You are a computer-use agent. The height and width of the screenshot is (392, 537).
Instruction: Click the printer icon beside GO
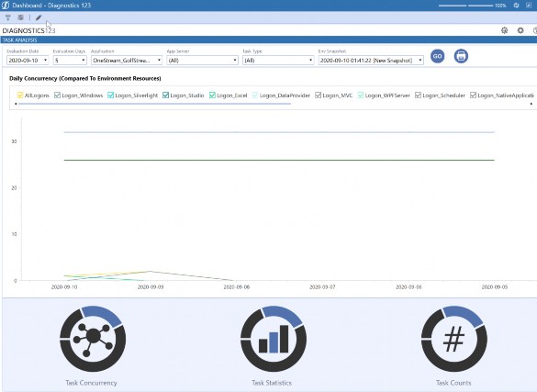click(461, 56)
